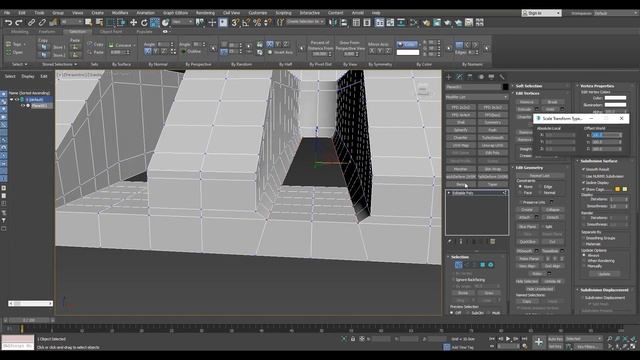Click the Select and Link chain icon

(31, 23)
